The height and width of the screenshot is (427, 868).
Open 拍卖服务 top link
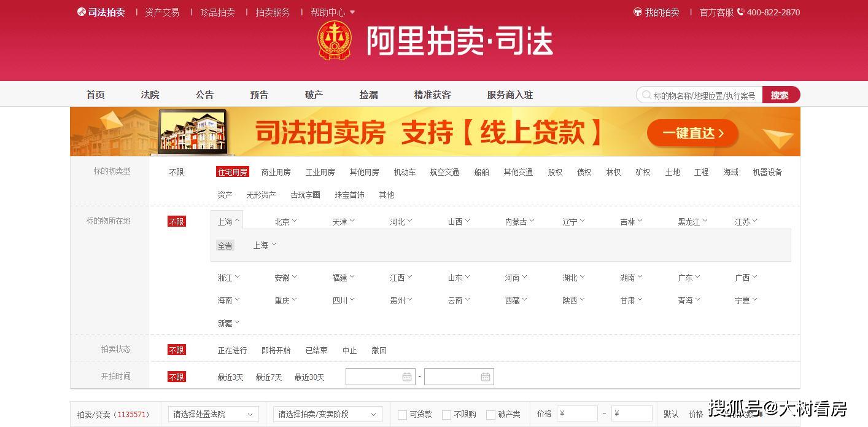[x=273, y=12]
